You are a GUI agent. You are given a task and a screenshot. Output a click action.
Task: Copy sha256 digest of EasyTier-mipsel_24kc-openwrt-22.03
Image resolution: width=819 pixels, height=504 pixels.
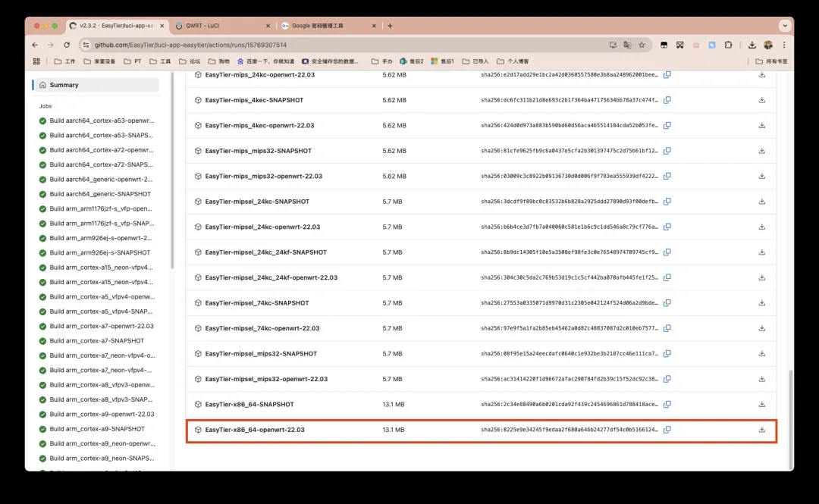[x=667, y=227]
